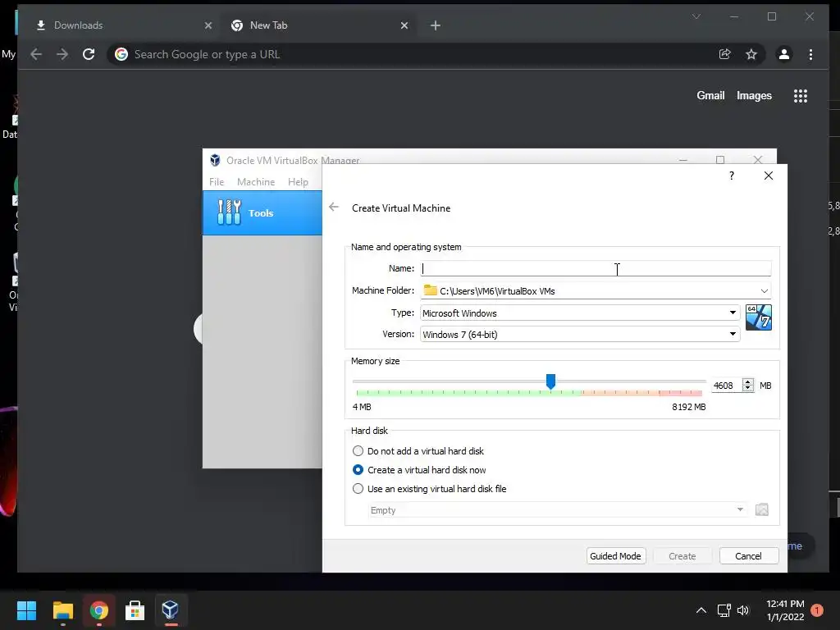
Task: Switch to the New Tab tab
Action: coord(317,25)
